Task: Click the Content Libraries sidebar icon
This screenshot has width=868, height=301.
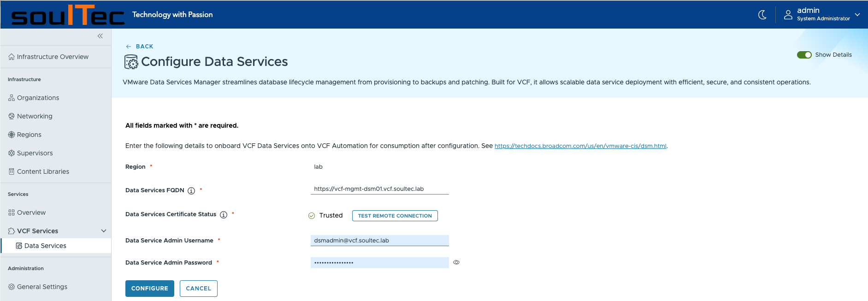Action: pos(12,171)
